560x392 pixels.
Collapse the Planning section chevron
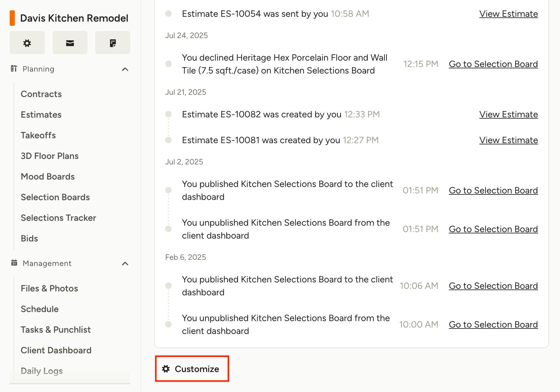coord(125,69)
